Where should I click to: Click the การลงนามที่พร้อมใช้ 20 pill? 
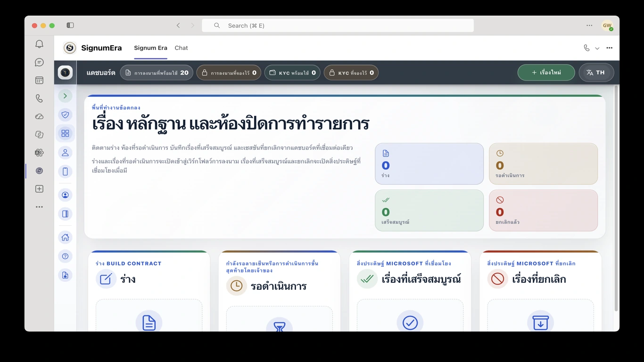157,73
